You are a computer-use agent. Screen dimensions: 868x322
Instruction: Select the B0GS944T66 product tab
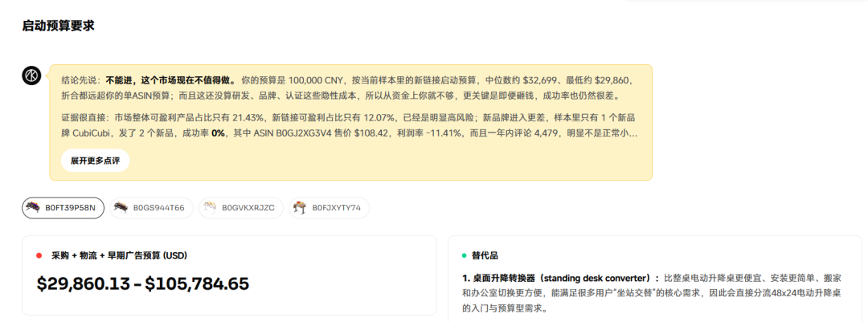click(152, 208)
